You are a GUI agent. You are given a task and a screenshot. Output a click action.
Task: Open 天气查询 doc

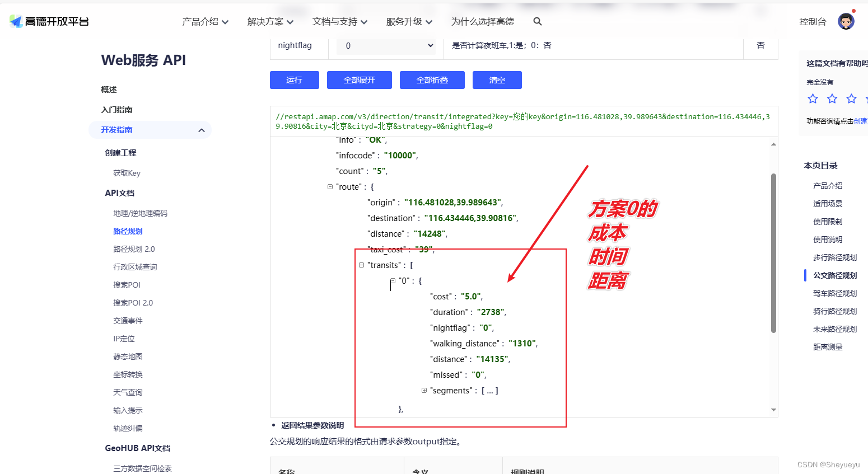(x=128, y=392)
